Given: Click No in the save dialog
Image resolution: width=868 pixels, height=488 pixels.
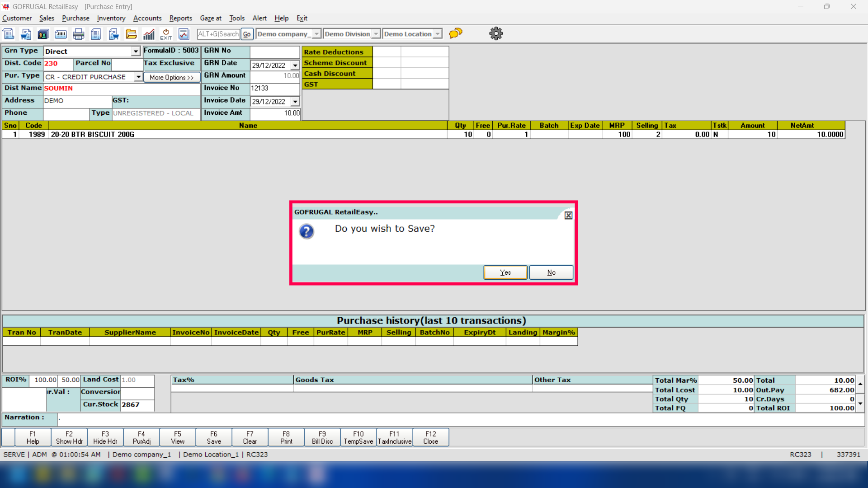Looking at the screenshot, I should (x=551, y=272).
